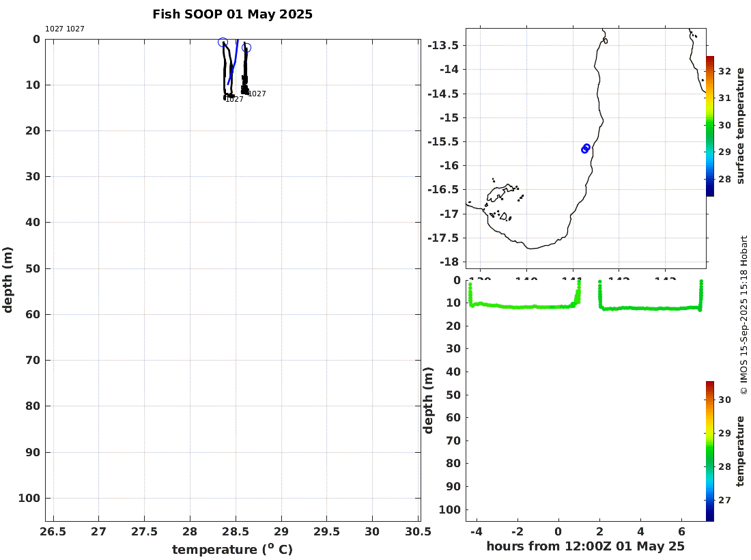Click the 27 label on bottom temperature colorbar
Viewport: 751px width, 560px height.
724,500
